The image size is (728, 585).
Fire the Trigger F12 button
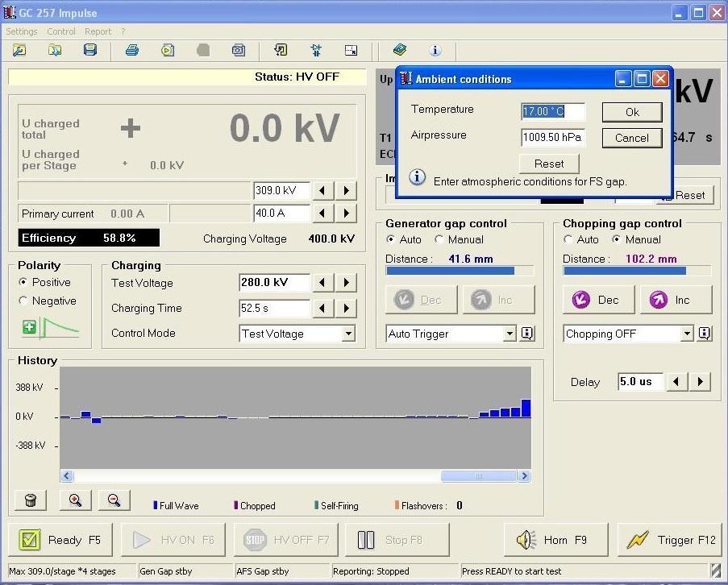(x=669, y=540)
